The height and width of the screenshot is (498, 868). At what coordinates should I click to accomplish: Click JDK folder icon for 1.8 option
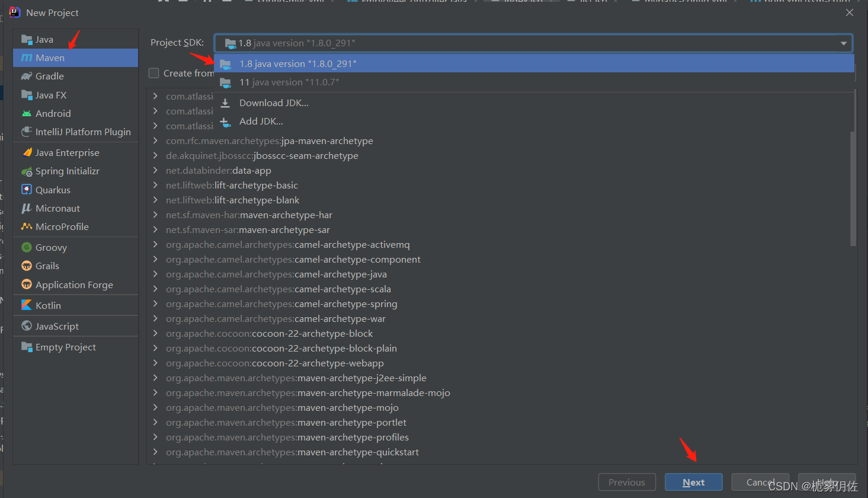(x=225, y=64)
